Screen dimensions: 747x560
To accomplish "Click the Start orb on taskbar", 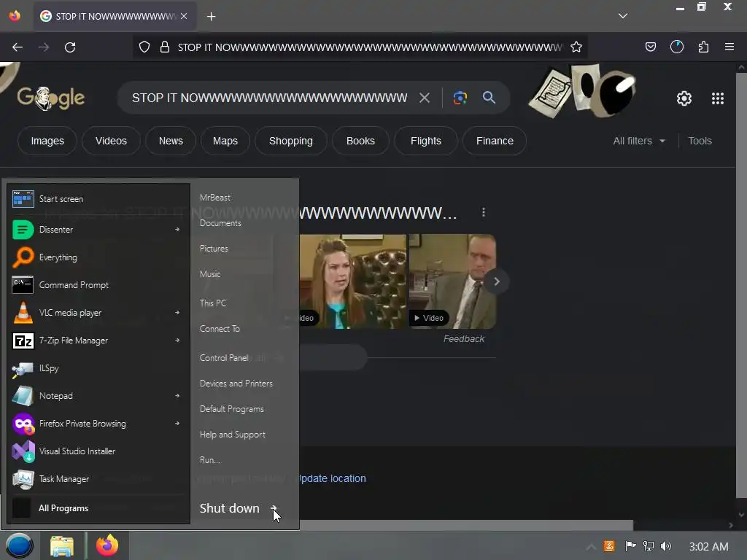I will 19,545.
